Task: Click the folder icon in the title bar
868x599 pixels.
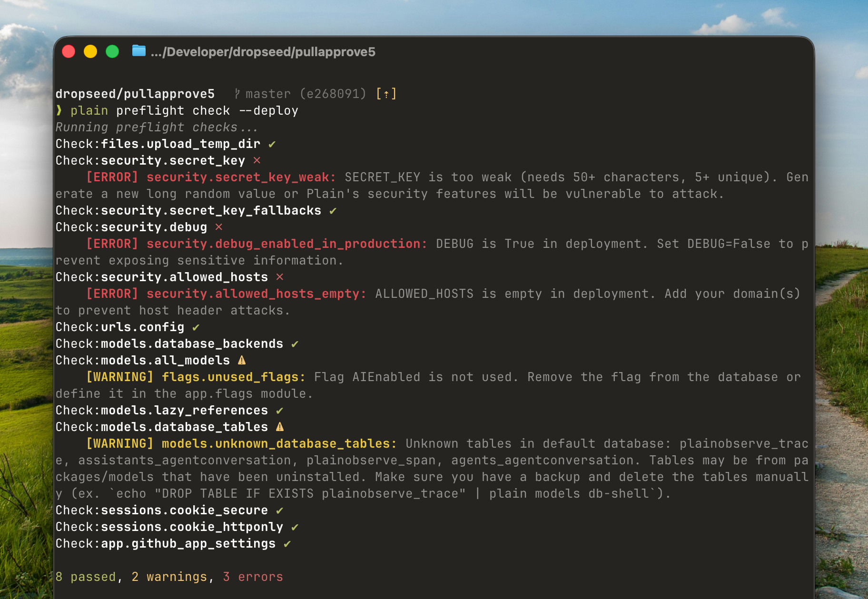Action: (138, 51)
